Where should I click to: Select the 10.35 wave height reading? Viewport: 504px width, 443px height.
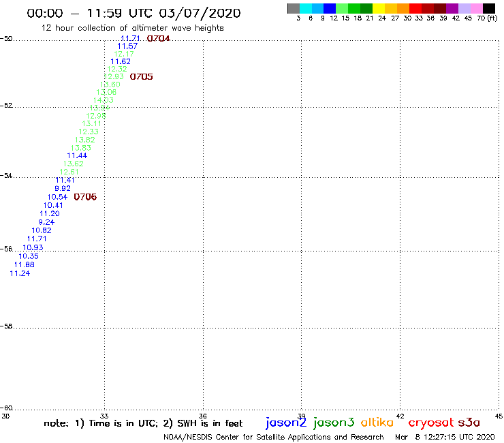click(x=29, y=256)
